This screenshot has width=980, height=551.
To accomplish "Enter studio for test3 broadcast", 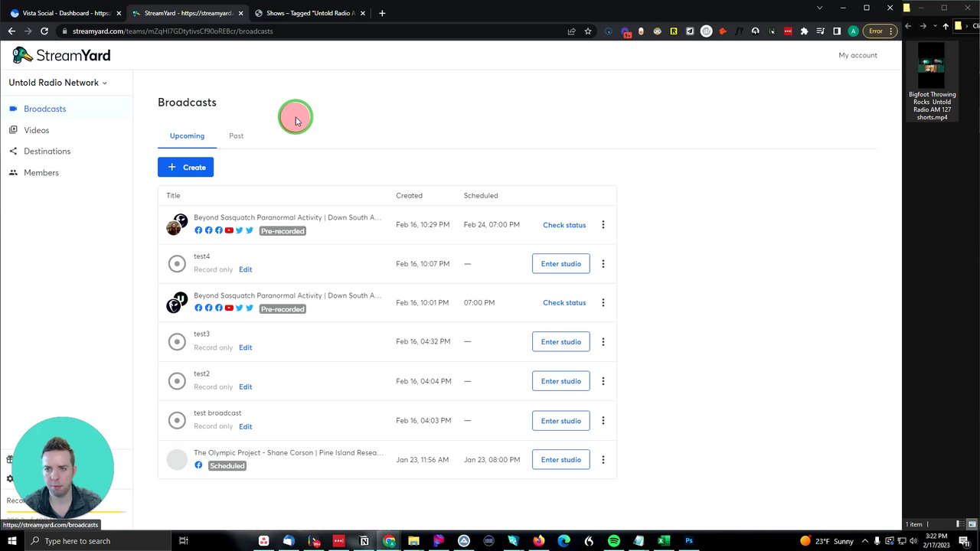I will pyautogui.click(x=560, y=342).
